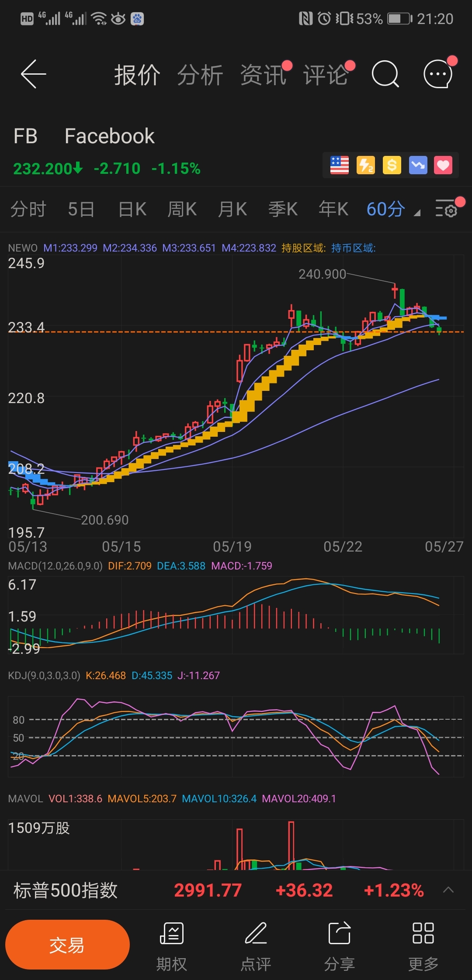The height and width of the screenshot is (980, 472).
Task: Select the 分时 chart period
Action: coord(28,209)
